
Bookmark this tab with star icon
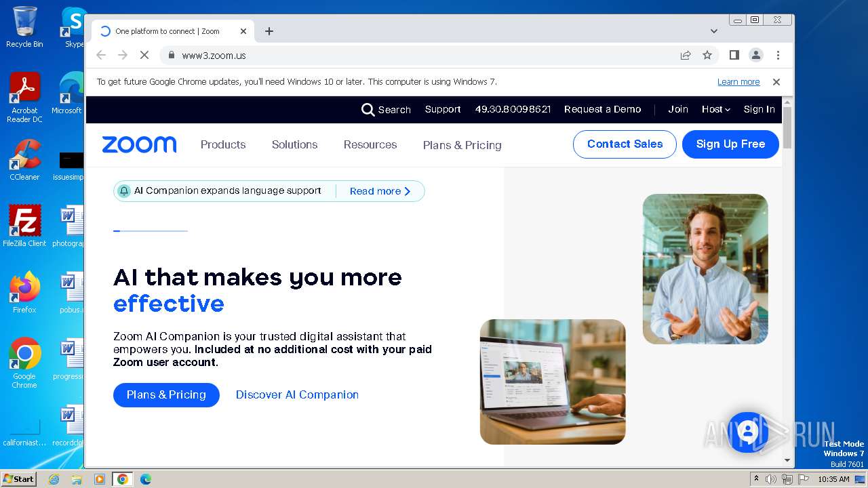(707, 56)
